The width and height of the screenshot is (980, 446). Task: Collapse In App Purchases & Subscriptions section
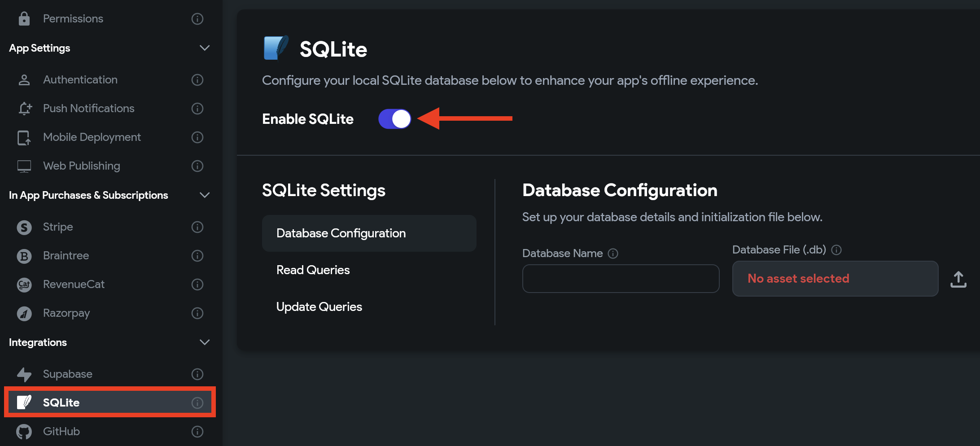pyautogui.click(x=205, y=195)
